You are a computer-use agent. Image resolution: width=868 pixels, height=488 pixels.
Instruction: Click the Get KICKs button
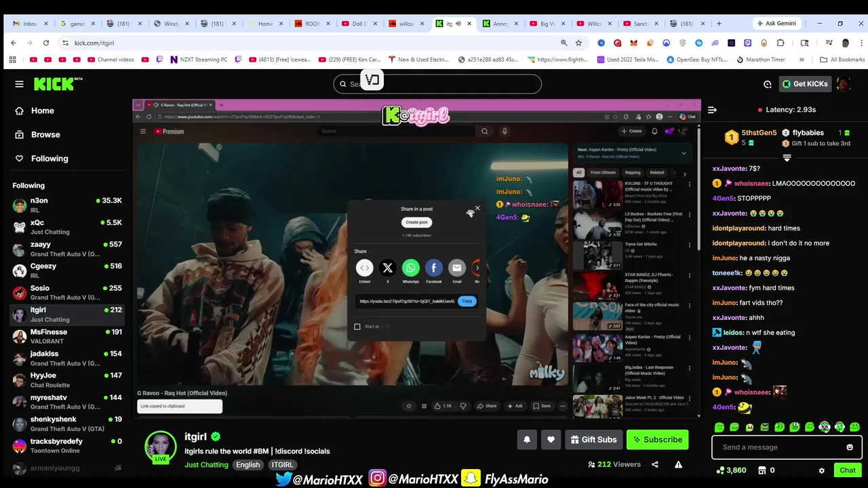(x=805, y=84)
